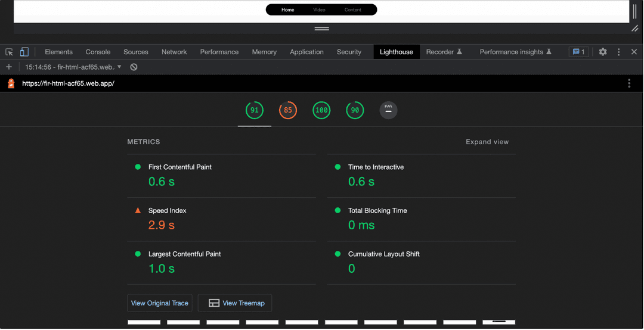Screen dimensions: 644x330
Task: Select the Performance score gauge 91
Action: pos(255,110)
